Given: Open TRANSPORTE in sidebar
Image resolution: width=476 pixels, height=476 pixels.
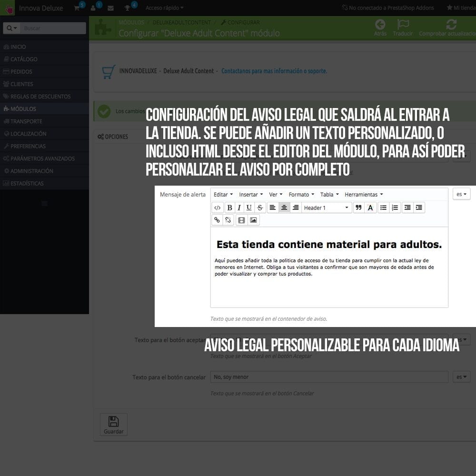Looking at the screenshot, I should (x=44, y=121).
